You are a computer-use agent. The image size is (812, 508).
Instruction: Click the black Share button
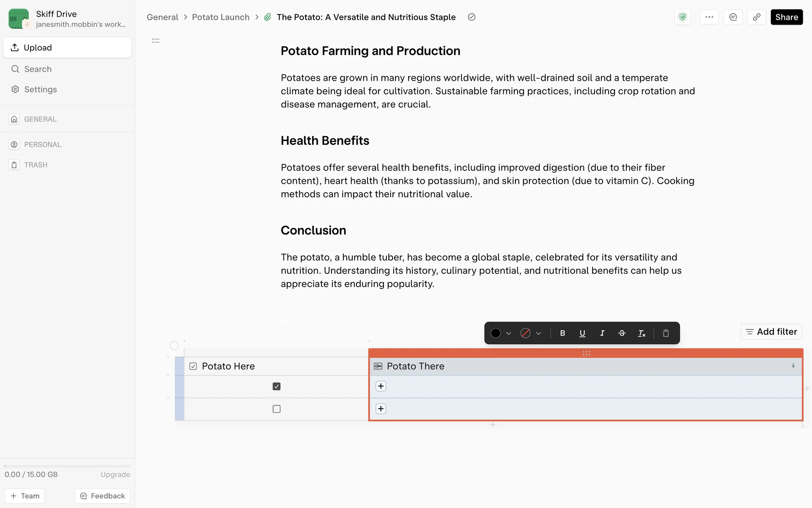[x=786, y=17]
